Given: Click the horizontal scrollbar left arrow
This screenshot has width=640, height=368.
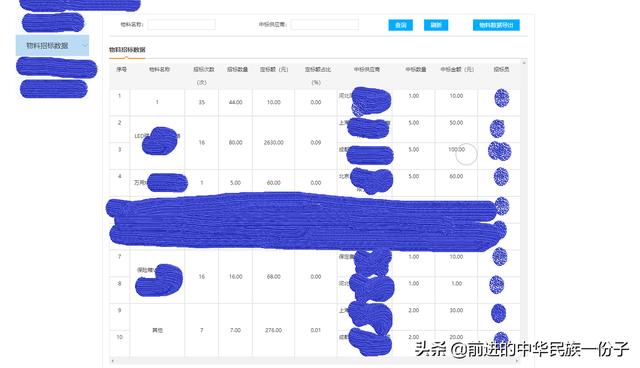Looking at the screenshot, I should [x=113, y=361].
